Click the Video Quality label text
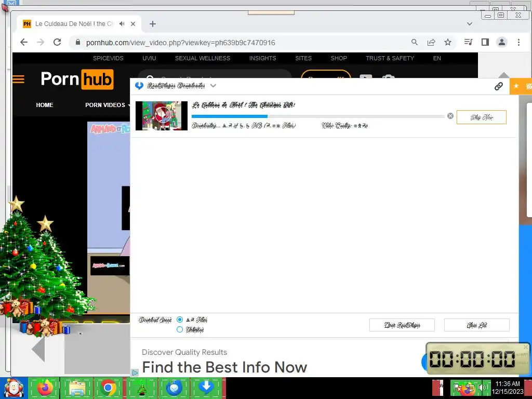Image resolution: width=532 pixels, height=399 pixels. coord(344,126)
